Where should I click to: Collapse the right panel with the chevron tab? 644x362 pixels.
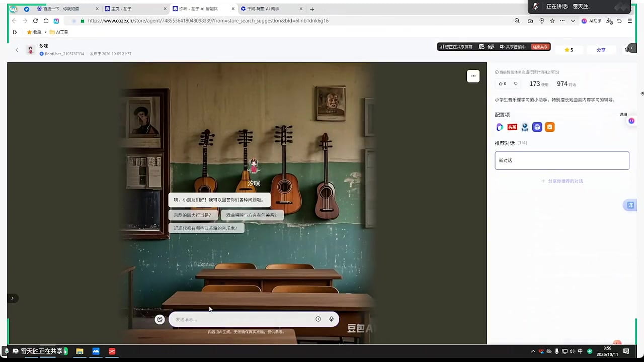[x=632, y=48]
